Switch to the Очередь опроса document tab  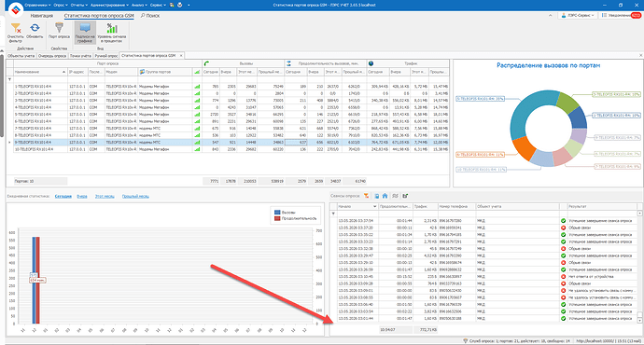52,56
